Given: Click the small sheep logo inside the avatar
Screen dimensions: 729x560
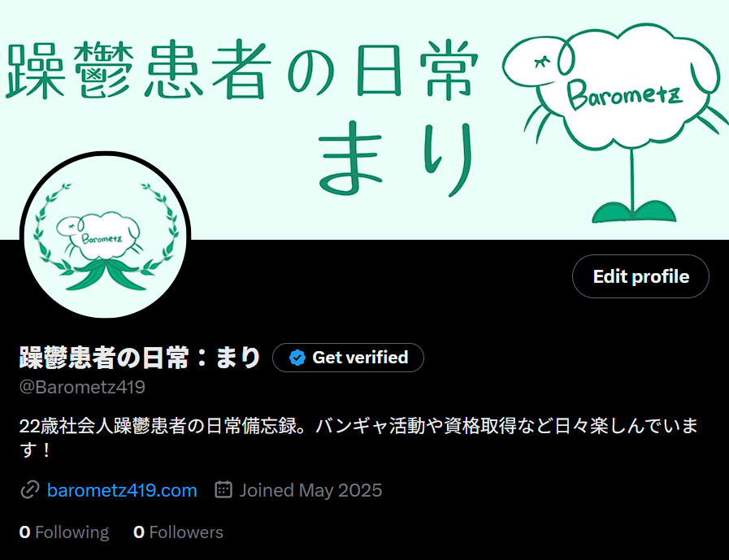Looking at the screenshot, I should coord(98,237).
